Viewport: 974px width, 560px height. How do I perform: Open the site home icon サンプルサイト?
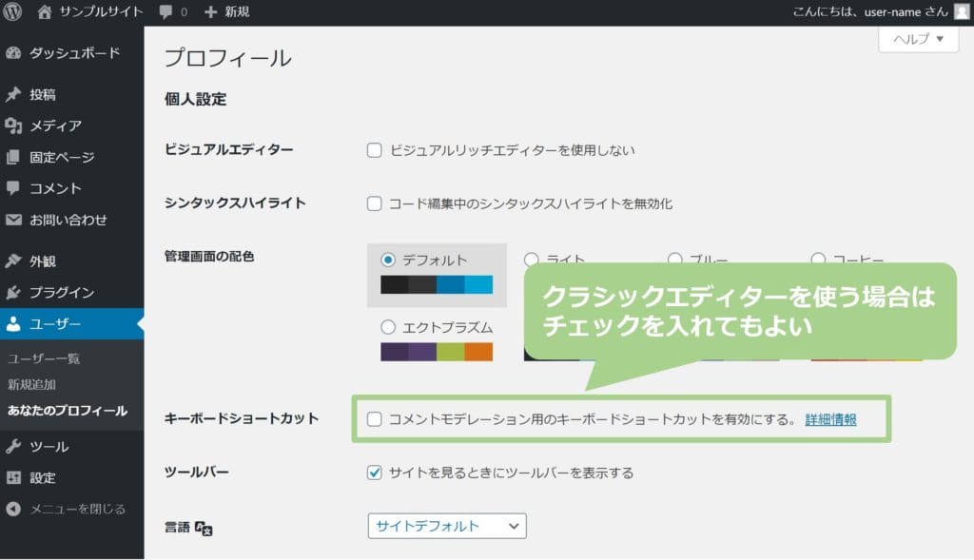(45, 12)
